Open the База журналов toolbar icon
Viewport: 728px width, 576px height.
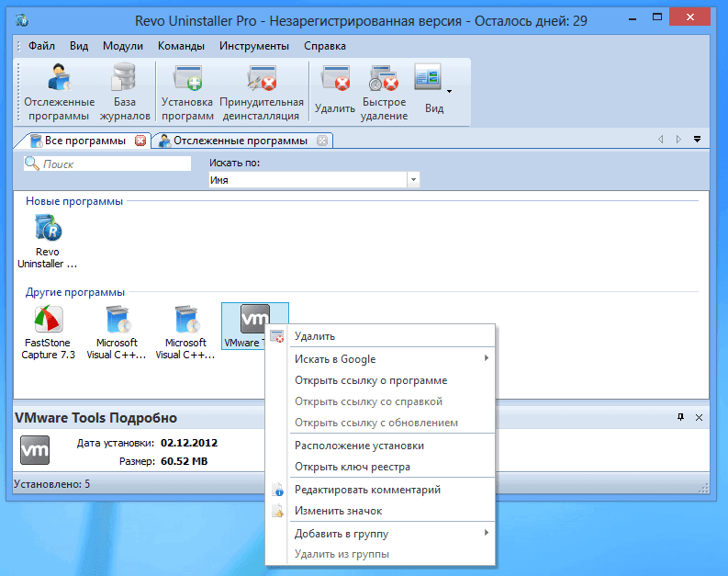pos(125,93)
